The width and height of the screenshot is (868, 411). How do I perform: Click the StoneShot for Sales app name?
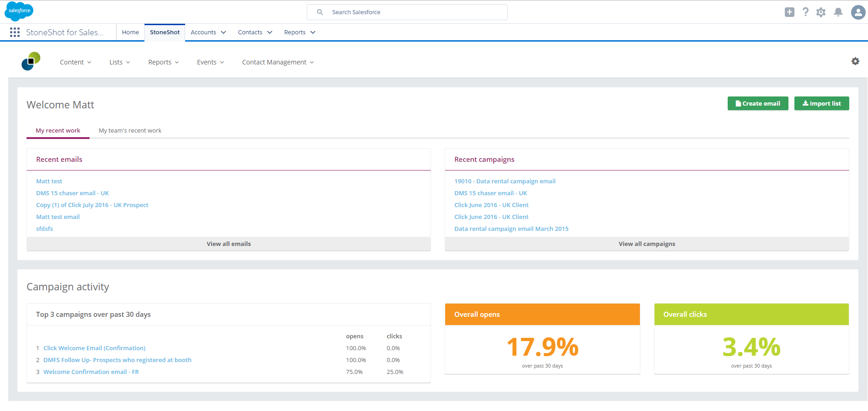[65, 32]
